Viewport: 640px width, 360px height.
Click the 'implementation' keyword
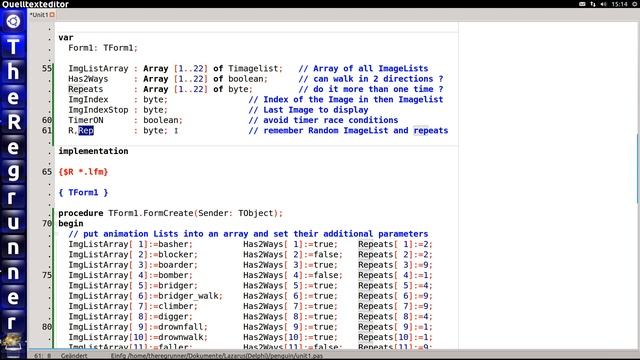pyautogui.click(x=93, y=151)
